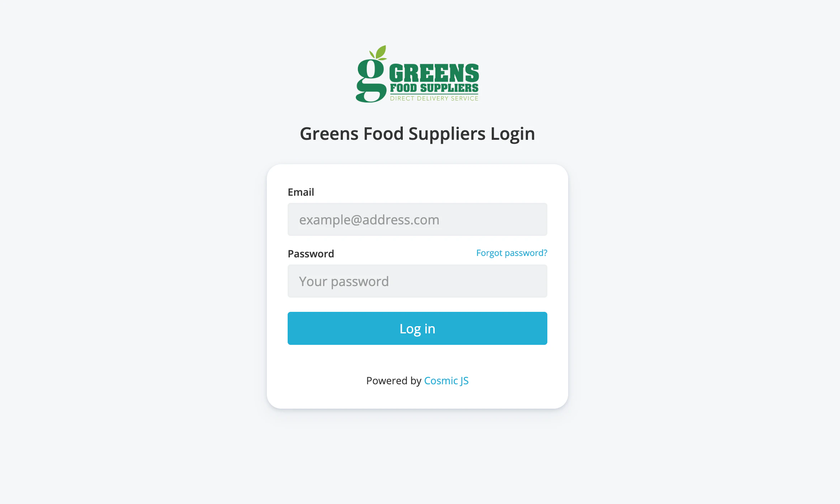Click the large green 'g' lettermark
840x504 pixels.
pyautogui.click(x=371, y=80)
